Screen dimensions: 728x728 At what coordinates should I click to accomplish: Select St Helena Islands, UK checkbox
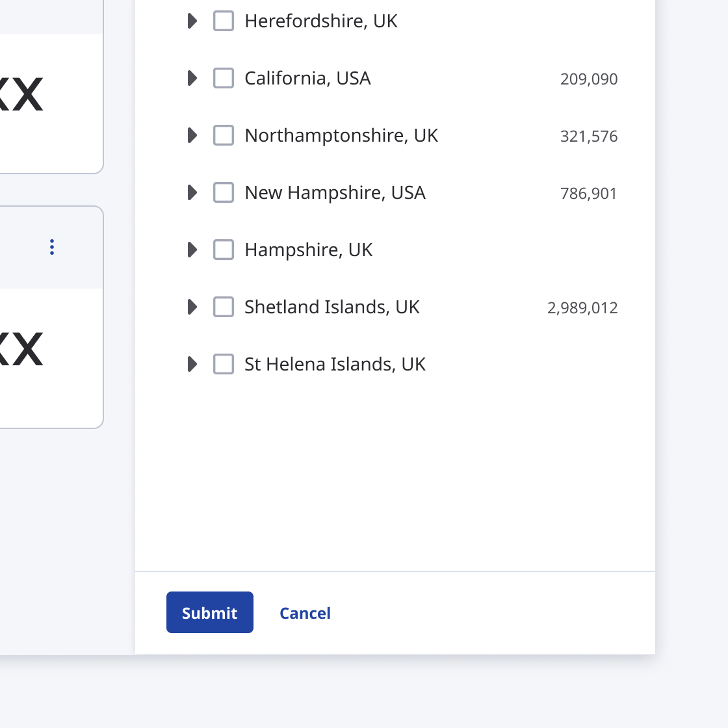pyautogui.click(x=224, y=364)
